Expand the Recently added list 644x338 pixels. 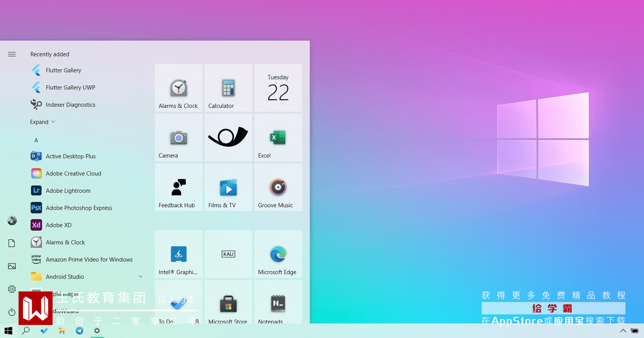pyautogui.click(x=42, y=122)
